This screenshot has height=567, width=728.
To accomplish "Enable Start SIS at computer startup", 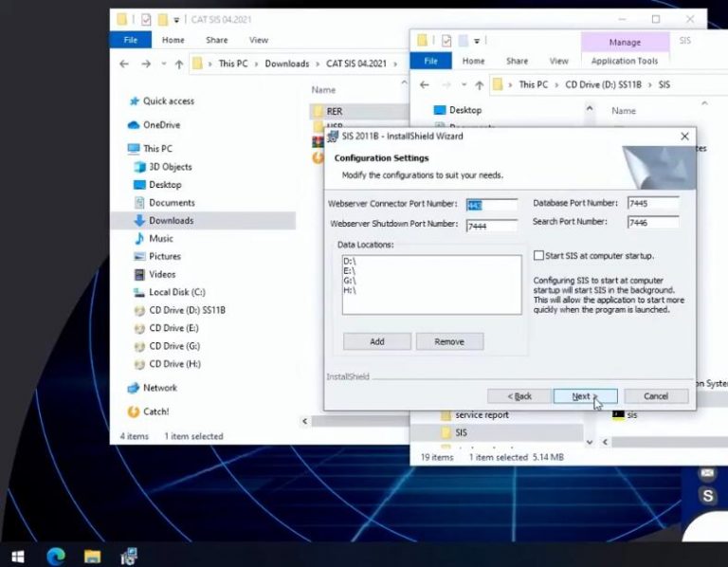I will coord(538,256).
